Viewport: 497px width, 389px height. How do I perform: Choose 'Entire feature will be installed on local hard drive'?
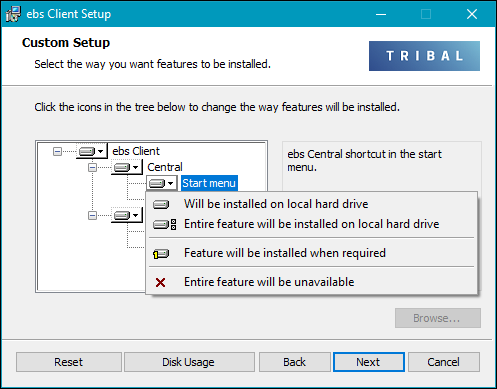pos(311,224)
